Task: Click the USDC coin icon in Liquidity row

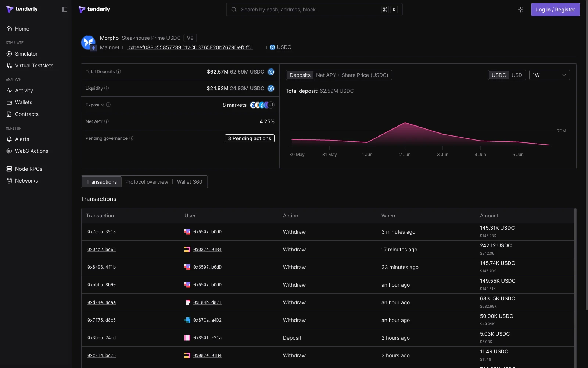Action: 271,88
